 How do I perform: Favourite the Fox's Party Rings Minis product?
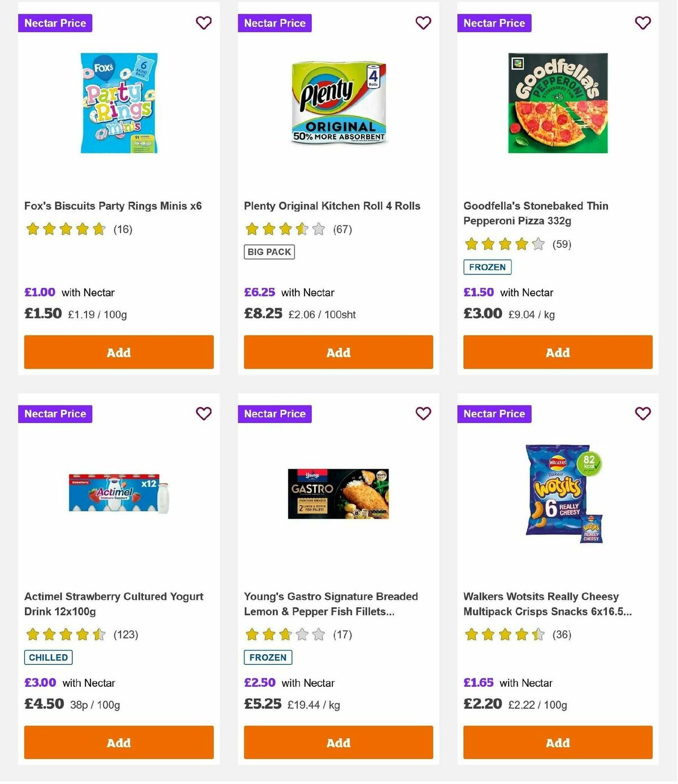coord(203,23)
